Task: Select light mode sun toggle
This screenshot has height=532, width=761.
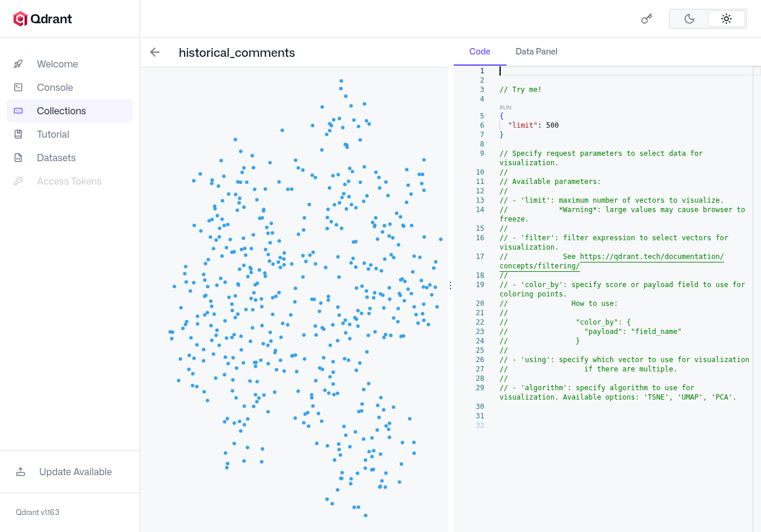Action: tap(726, 19)
